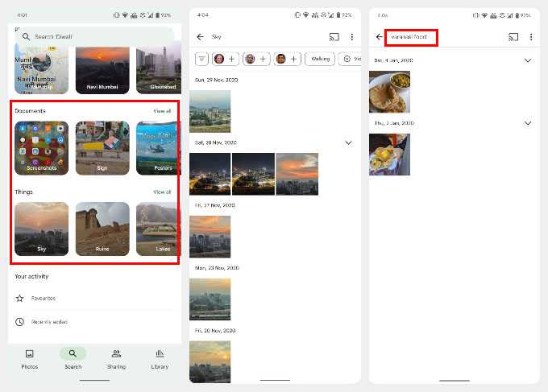Open the Ruins things tile
This screenshot has height=392, width=548.
(102, 229)
